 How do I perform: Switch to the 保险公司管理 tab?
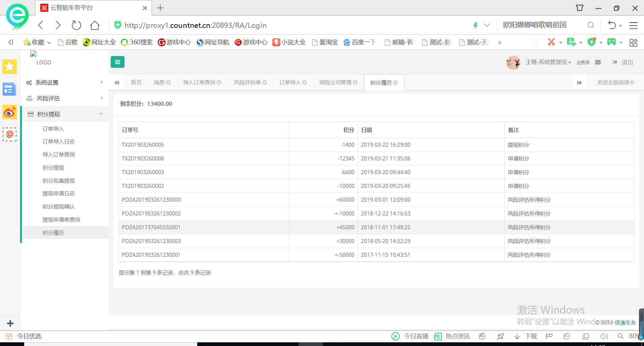(335, 83)
